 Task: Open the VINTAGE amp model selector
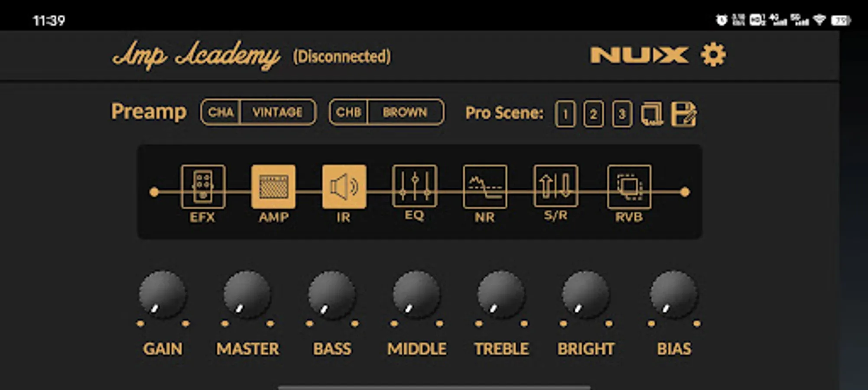(x=278, y=112)
